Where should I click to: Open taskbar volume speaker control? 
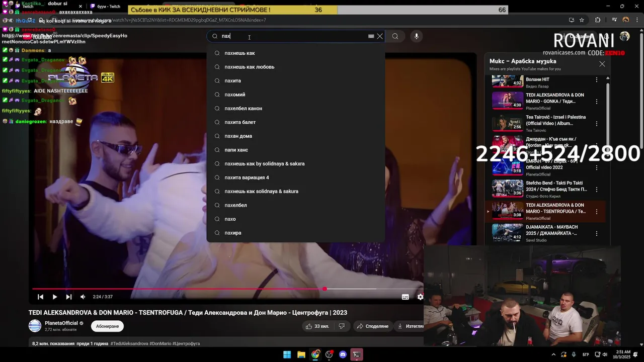coord(605,354)
